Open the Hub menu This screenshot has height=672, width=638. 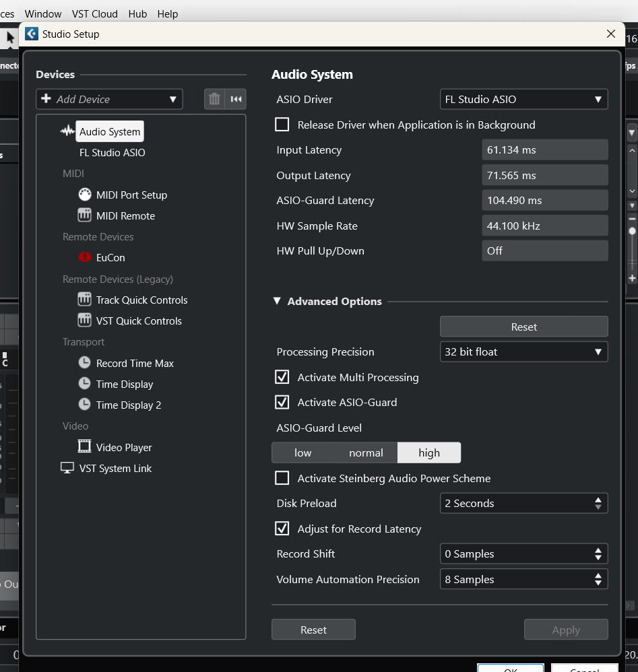137,13
